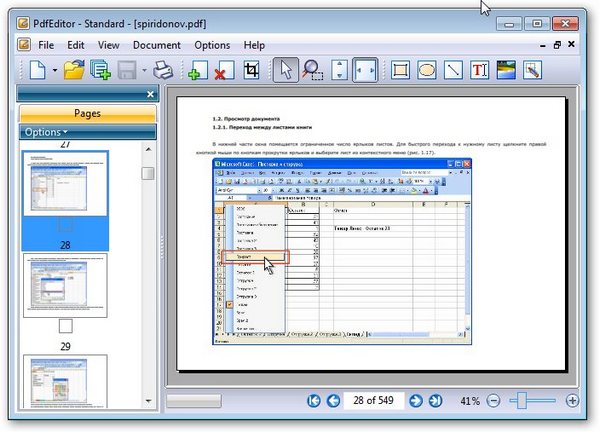Select the zoom magnifier tool
The height and width of the screenshot is (433, 600).
[312, 71]
